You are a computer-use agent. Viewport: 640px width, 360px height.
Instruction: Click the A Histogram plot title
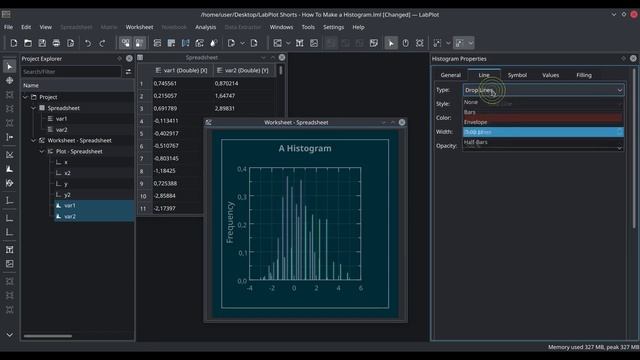[x=305, y=148]
